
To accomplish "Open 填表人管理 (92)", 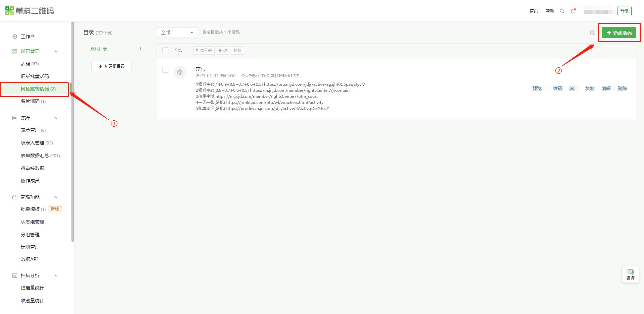I will pyautogui.click(x=37, y=143).
